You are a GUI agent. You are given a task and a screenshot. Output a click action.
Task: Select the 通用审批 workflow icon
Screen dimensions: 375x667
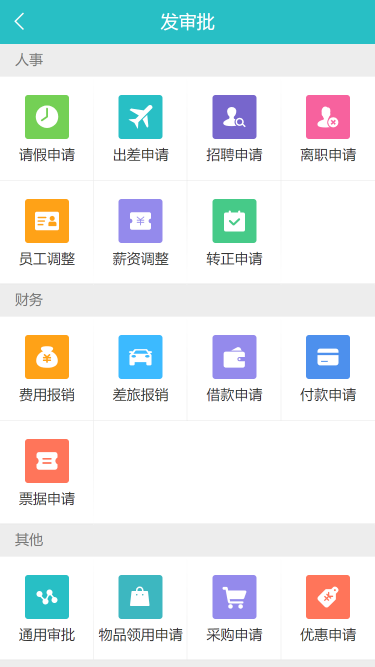point(47,597)
